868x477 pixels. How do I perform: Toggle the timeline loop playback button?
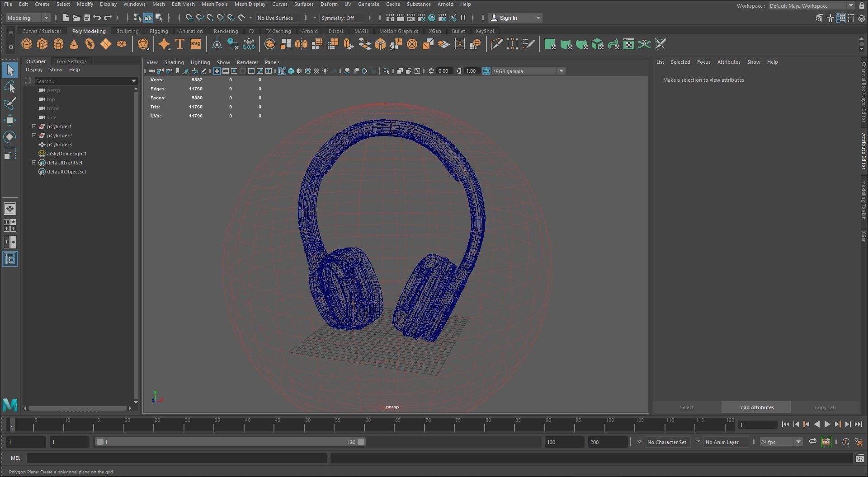[x=812, y=442]
